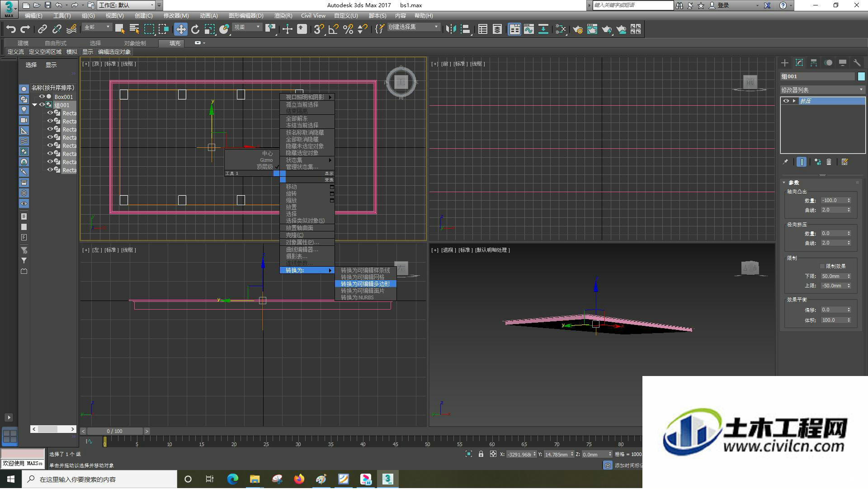This screenshot has width=868, height=489.
Task: Toggle visibility eye of Box001
Action: 42,97
